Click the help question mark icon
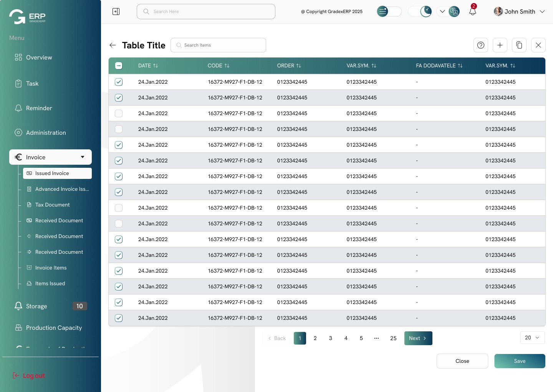 pos(481,45)
